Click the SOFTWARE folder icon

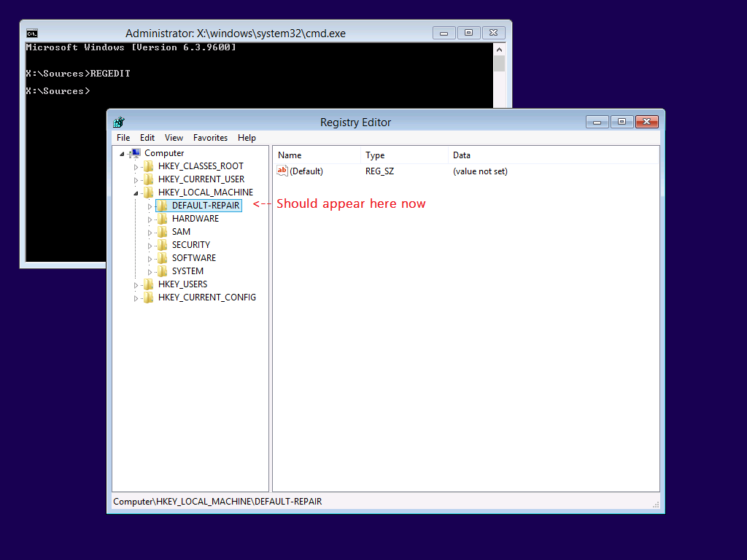(x=162, y=258)
